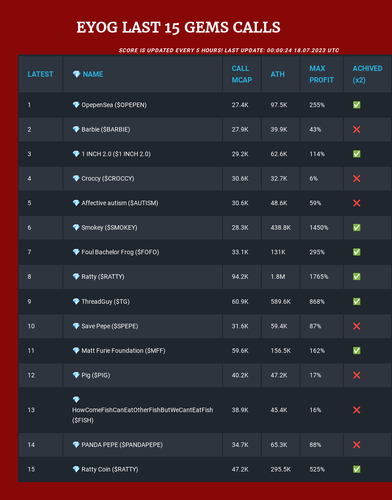392x500 pixels.
Task: Click the diamond icon beside Foul Bachelor Frog
Action: coord(76,252)
